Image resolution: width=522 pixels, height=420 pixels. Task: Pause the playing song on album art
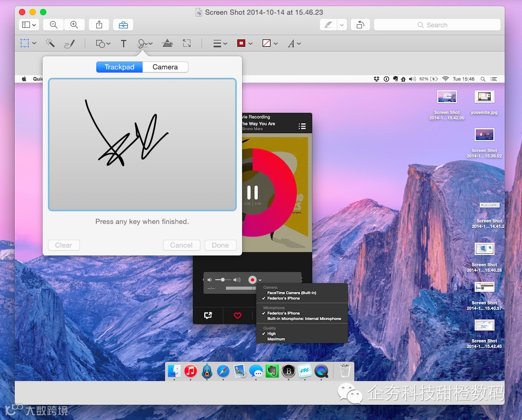(x=253, y=192)
